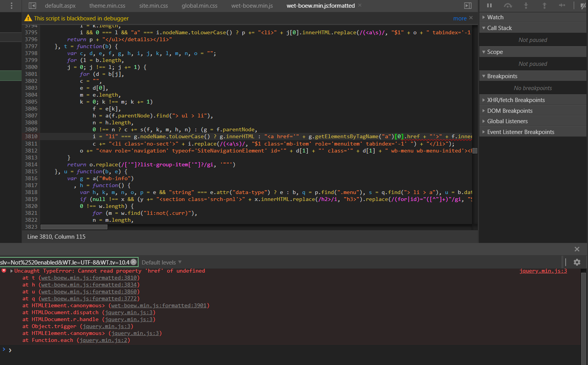Click 'No breakpoints' text
This screenshot has width=588, height=365.
pyautogui.click(x=533, y=88)
